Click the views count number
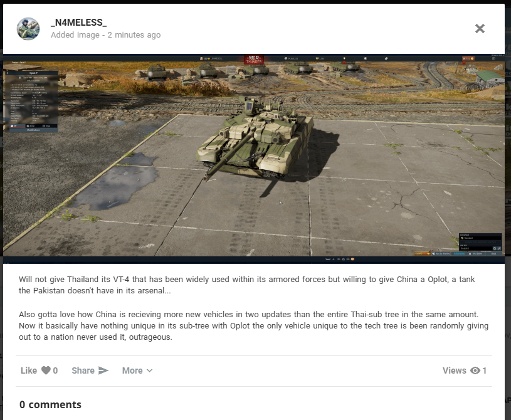The width and height of the screenshot is (511, 420). (x=484, y=370)
